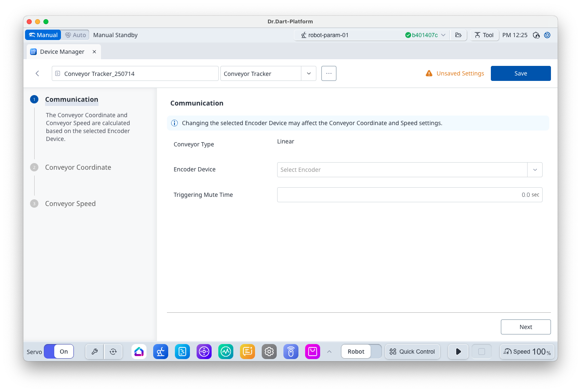Screen dimensions: 581x392
Task: Click the Save button
Action: pyautogui.click(x=520, y=73)
